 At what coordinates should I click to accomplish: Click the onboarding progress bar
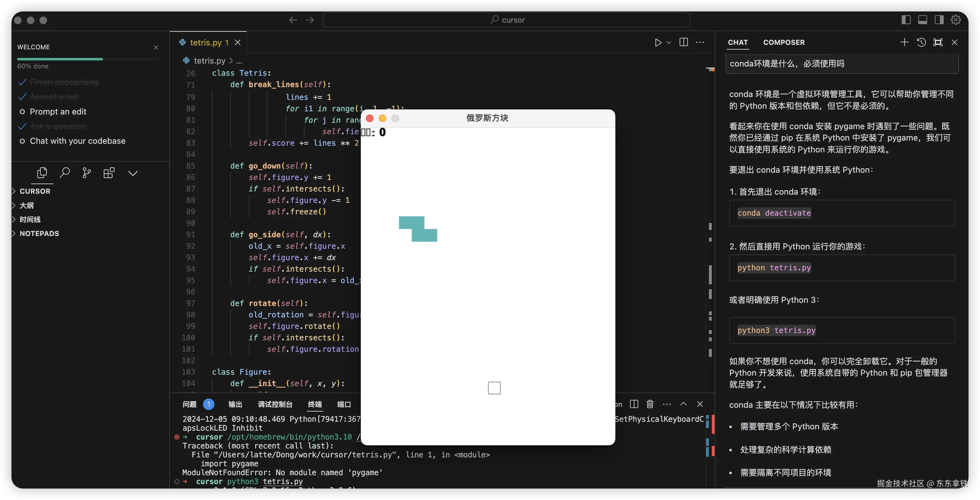click(88, 59)
